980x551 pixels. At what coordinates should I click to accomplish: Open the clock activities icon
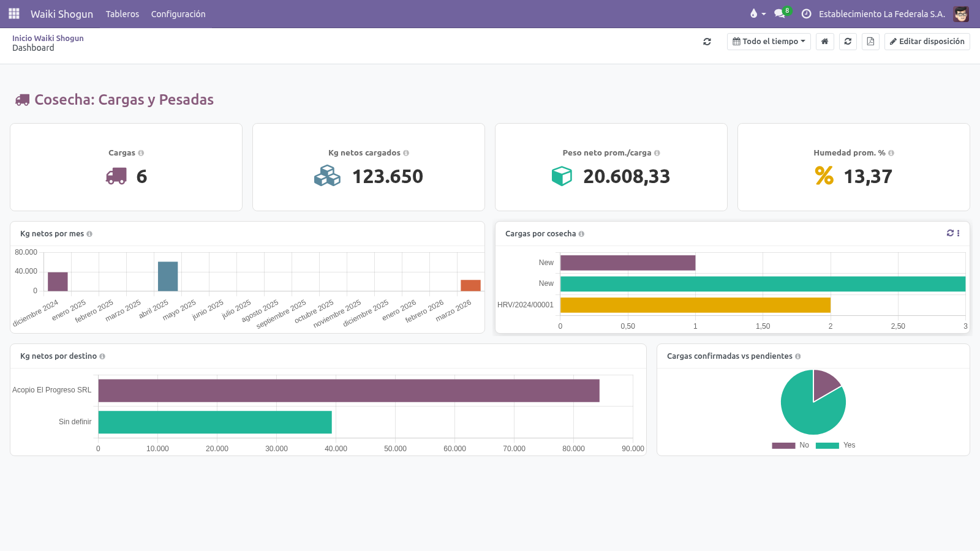click(806, 13)
